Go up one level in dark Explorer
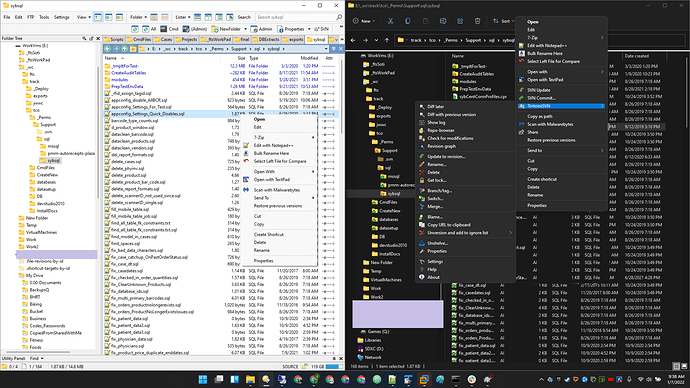This screenshot has width=690, height=388. coord(387,40)
